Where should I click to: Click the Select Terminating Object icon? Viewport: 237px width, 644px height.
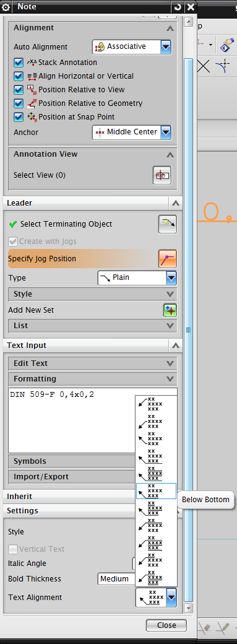pyautogui.click(x=168, y=224)
